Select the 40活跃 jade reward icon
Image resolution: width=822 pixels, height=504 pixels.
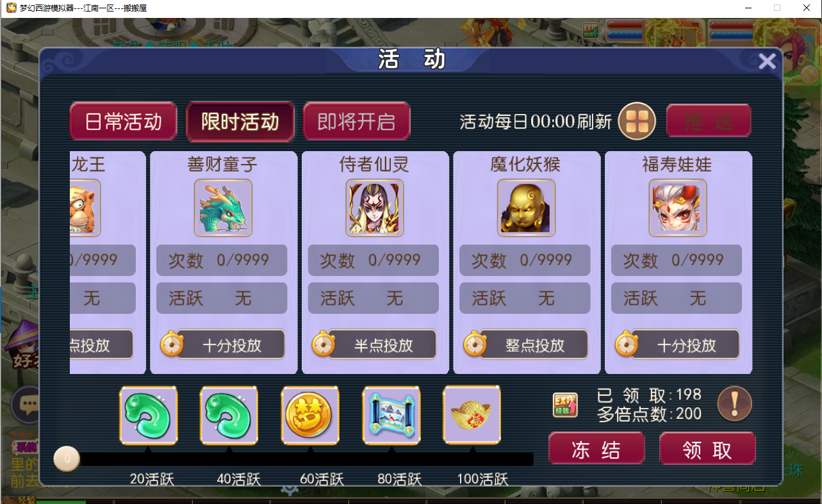coord(229,415)
